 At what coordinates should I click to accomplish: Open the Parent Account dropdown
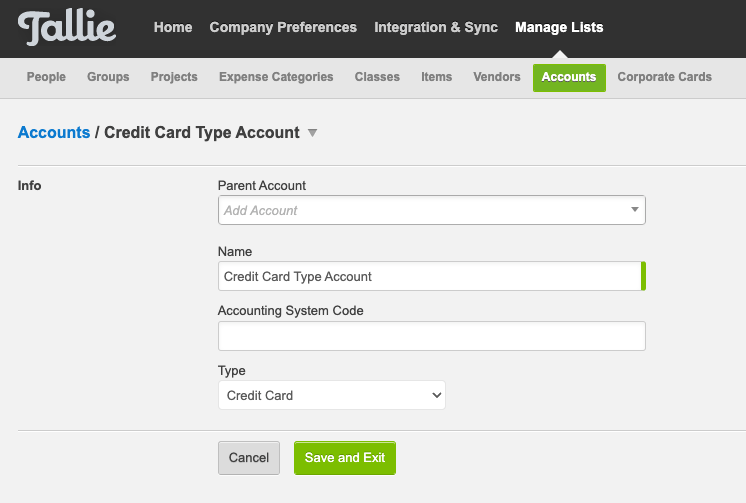[431, 210]
